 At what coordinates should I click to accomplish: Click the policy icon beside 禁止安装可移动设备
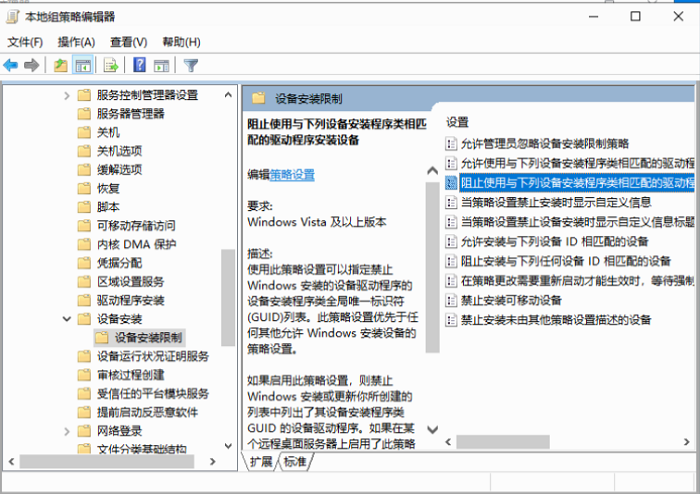[x=450, y=302]
